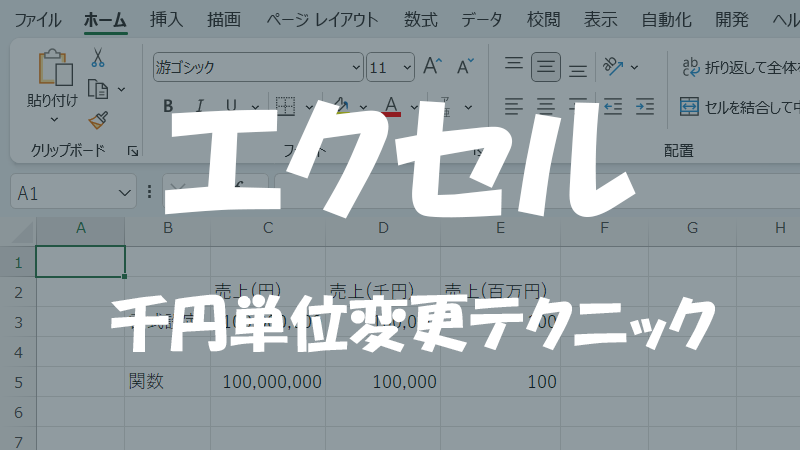Click the Copy icon
The width and height of the screenshot is (800, 450).
(x=98, y=89)
